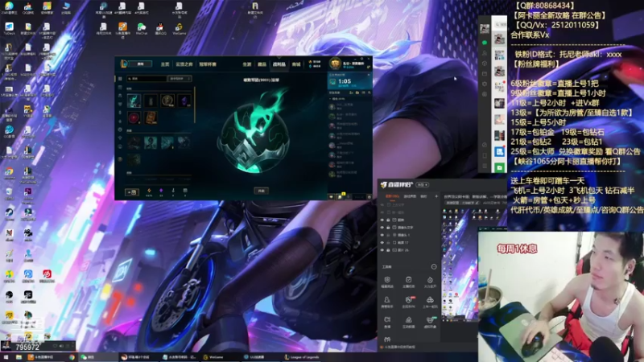Toggle lock on 摄像头 1 layer

click(388, 235)
